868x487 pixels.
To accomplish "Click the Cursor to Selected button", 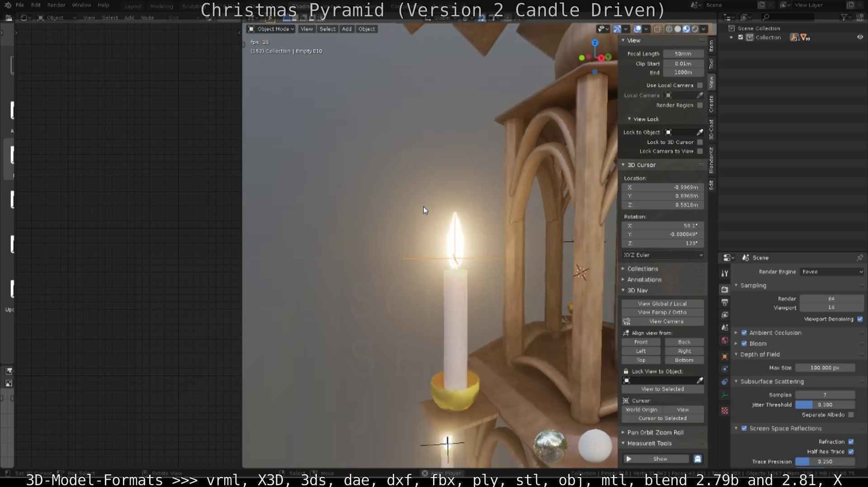I will pos(662,419).
